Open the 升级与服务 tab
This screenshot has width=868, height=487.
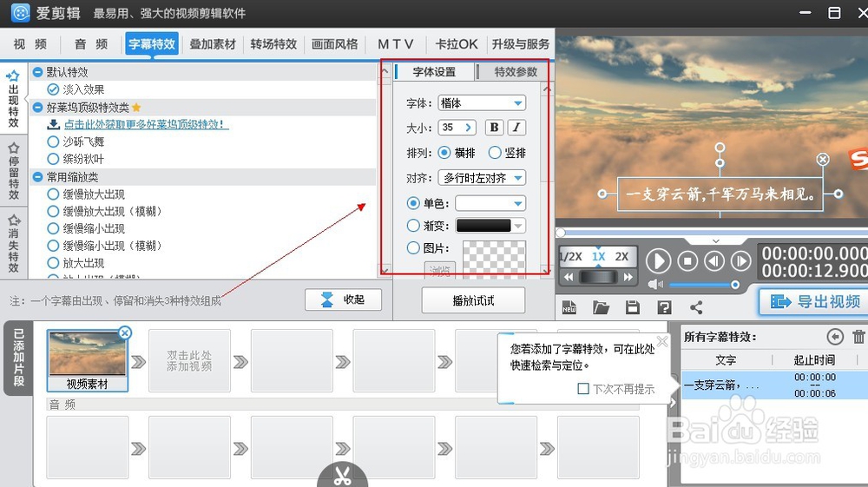(x=520, y=43)
